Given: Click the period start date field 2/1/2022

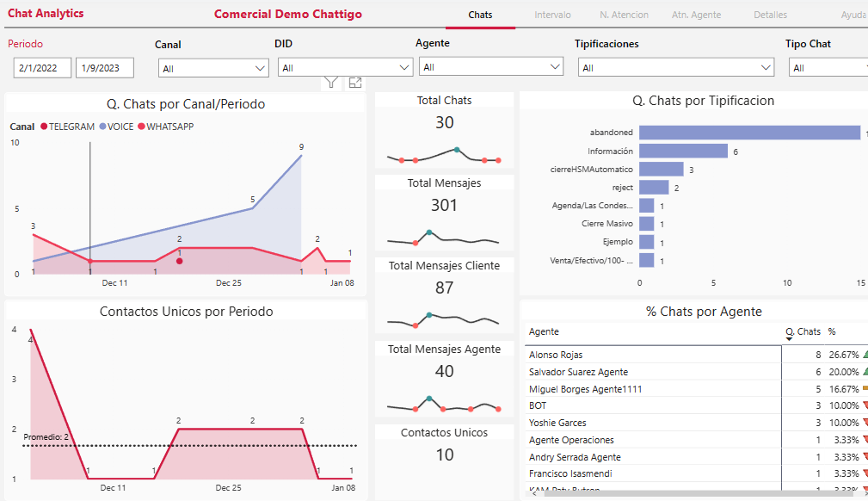Looking at the screenshot, I should click(42, 68).
